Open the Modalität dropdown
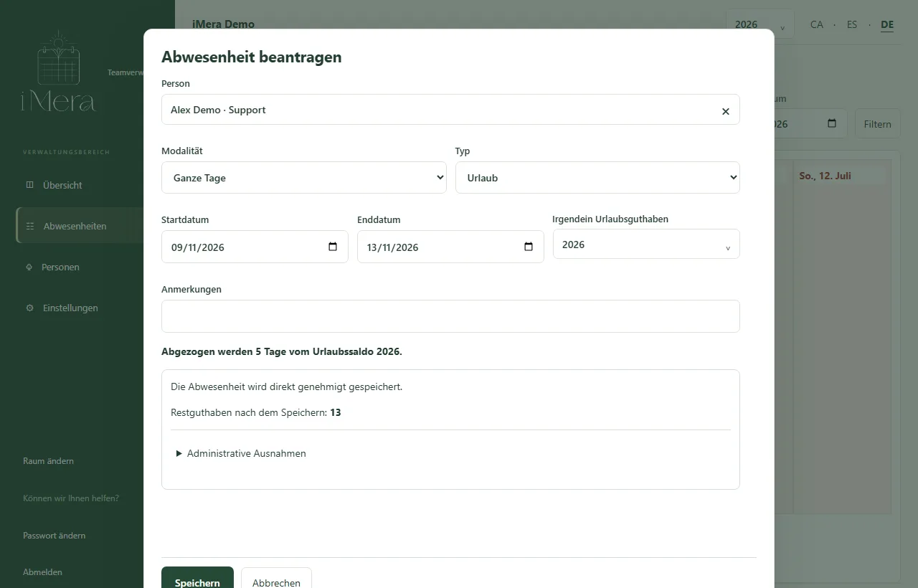918x588 pixels. pos(304,177)
